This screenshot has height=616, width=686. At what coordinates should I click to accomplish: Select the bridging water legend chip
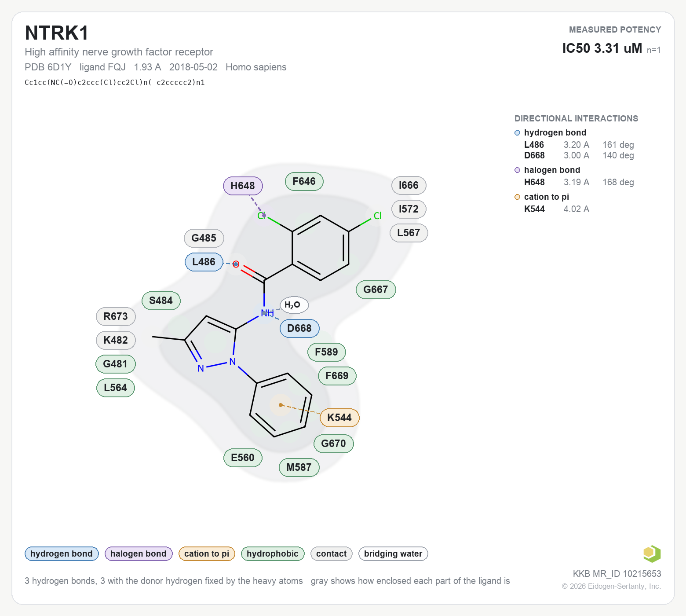coord(393,554)
